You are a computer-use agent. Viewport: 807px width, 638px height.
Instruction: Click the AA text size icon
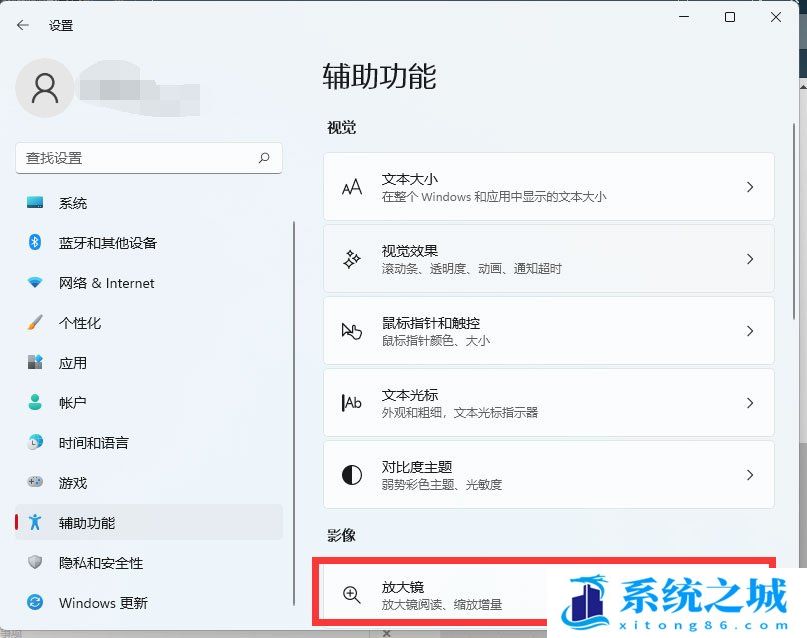pyautogui.click(x=351, y=186)
